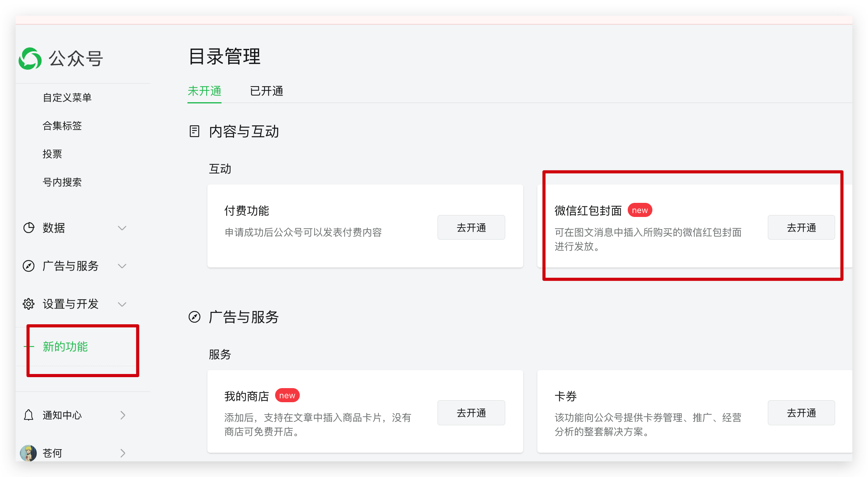Switch to the 未开通 tab

click(x=204, y=91)
